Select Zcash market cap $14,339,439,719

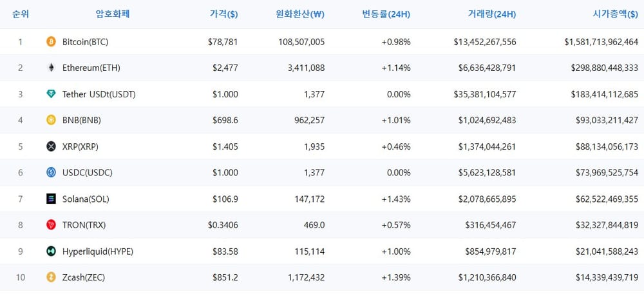607,277
